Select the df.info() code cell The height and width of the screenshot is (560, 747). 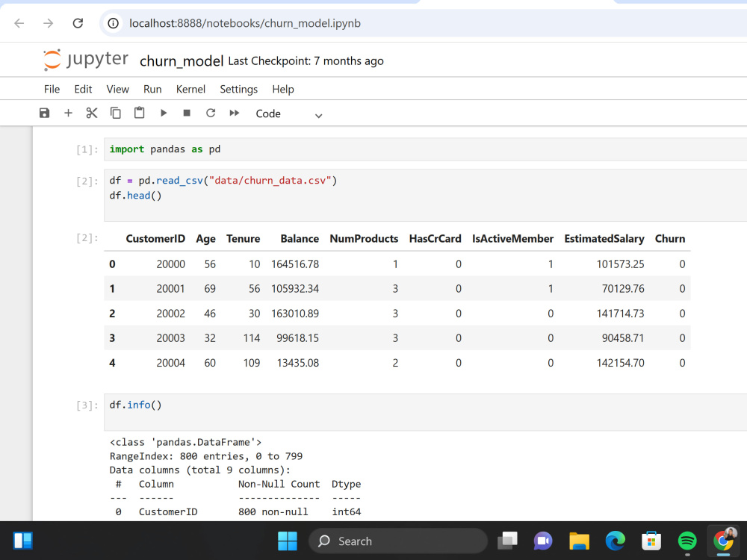click(425, 412)
